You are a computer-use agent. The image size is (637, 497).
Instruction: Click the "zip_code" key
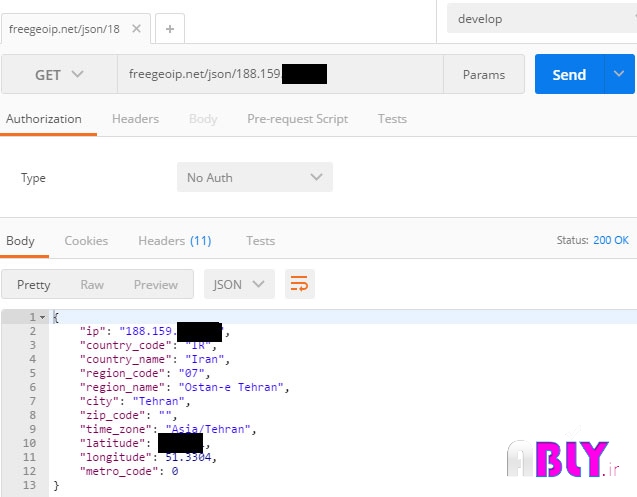coord(112,415)
